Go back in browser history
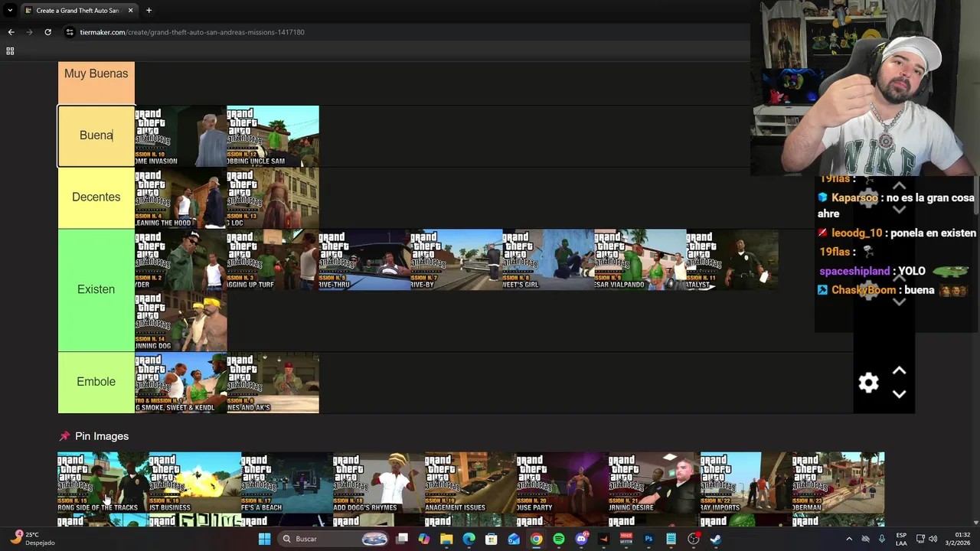The height and width of the screenshot is (551, 980). pos(11,32)
